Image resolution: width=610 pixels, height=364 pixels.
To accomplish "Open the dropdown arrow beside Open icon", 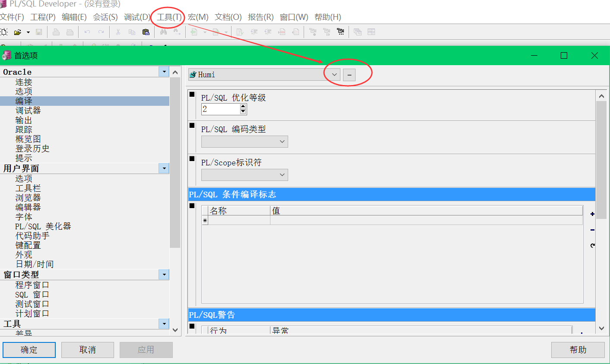I will pyautogui.click(x=28, y=32).
